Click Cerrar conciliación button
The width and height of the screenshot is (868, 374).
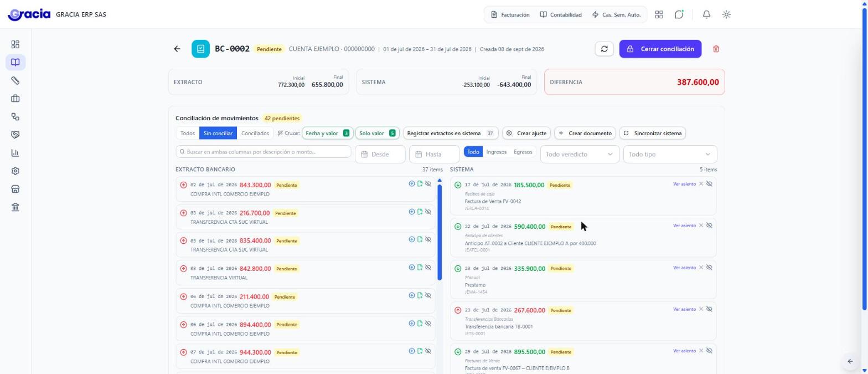coord(660,49)
